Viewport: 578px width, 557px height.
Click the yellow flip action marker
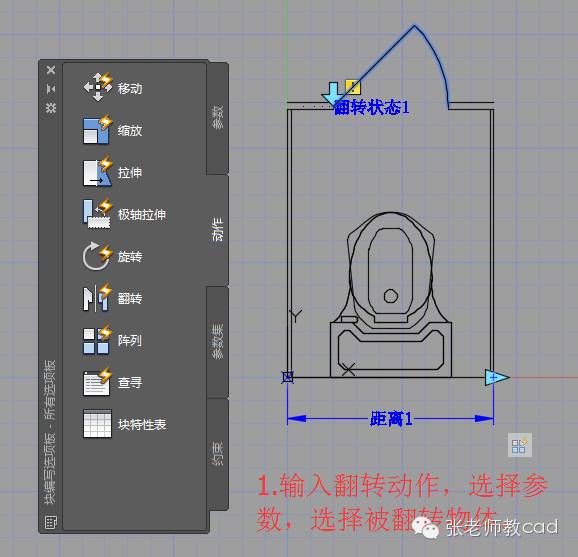[353, 87]
